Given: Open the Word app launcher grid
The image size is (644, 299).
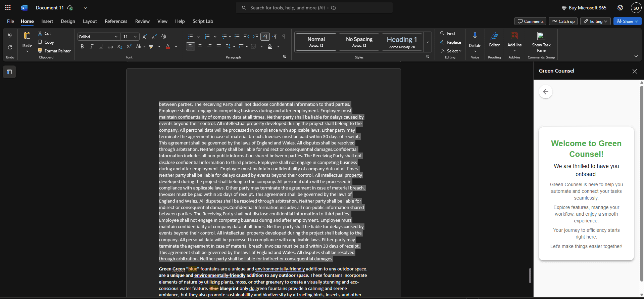Looking at the screenshot, I should (8, 8).
